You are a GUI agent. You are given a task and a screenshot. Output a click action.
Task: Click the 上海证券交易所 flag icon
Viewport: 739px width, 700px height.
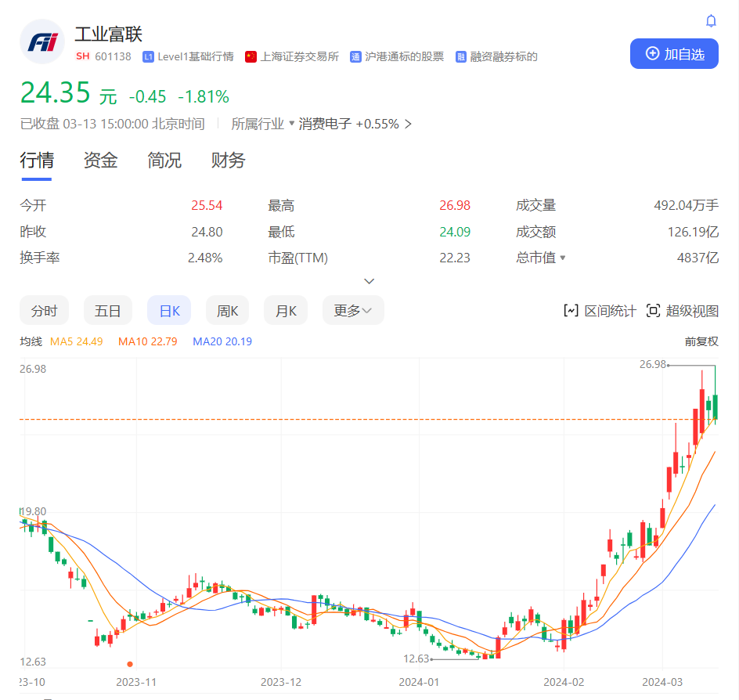tap(251, 57)
